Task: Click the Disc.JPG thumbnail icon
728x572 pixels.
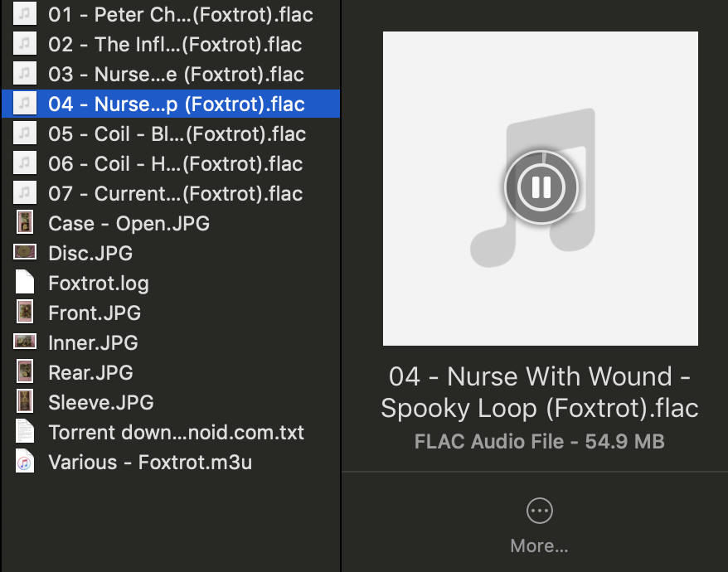Action: pos(25,252)
